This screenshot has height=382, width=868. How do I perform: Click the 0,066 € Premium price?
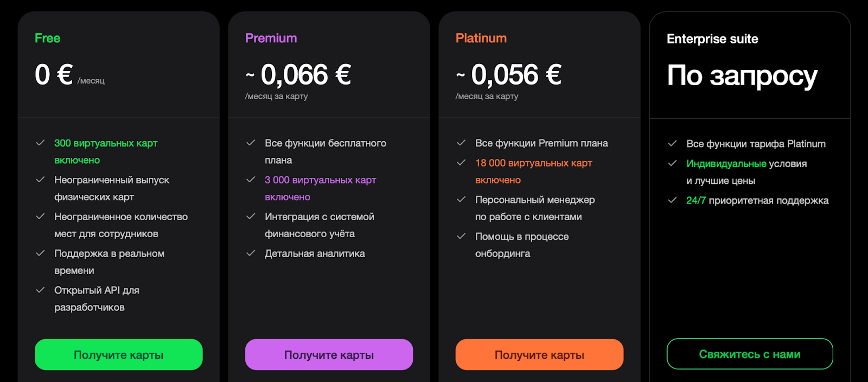coord(305,75)
